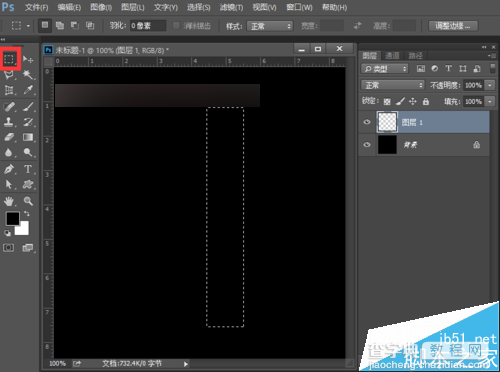
Task: Select the History Brush tool
Action: [28, 122]
